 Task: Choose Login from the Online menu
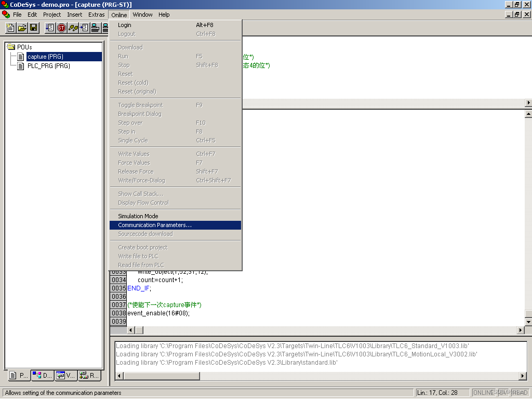tap(176, 25)
